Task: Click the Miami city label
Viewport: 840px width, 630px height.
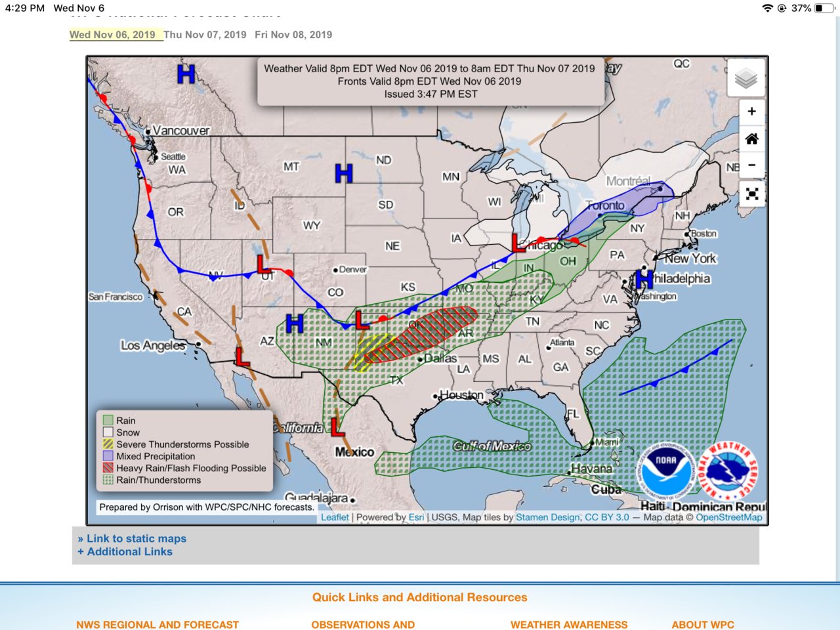Action: tap(607, 442)
